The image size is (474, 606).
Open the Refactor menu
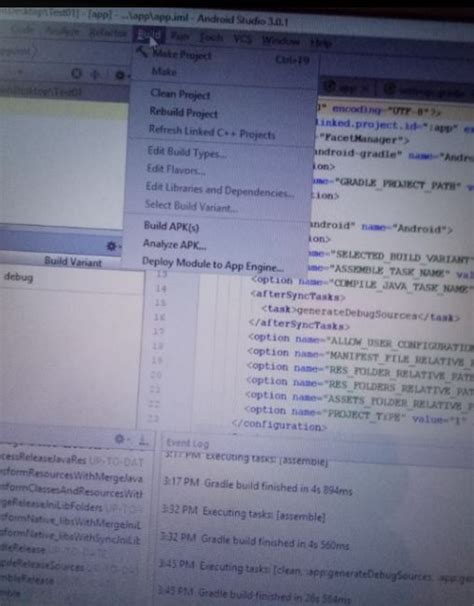[107, 32]
